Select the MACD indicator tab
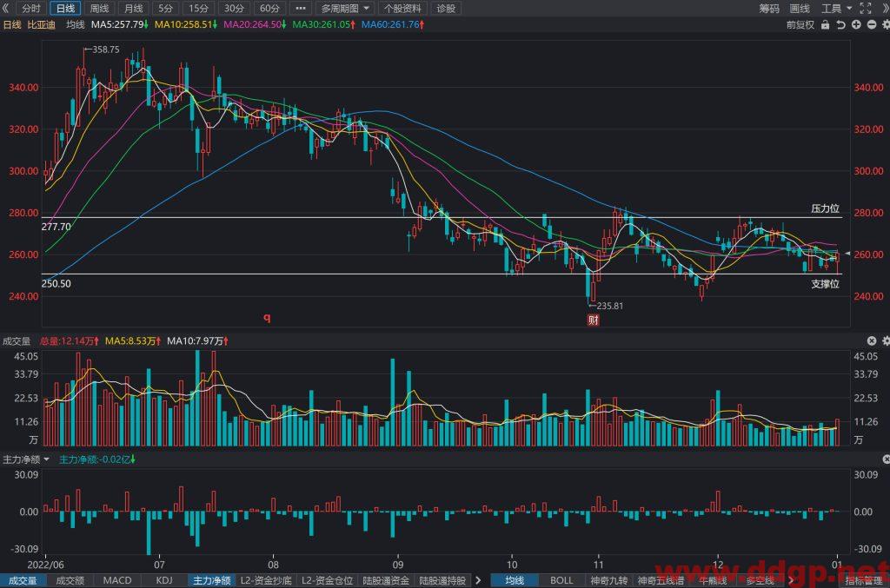 click(117, 581)
